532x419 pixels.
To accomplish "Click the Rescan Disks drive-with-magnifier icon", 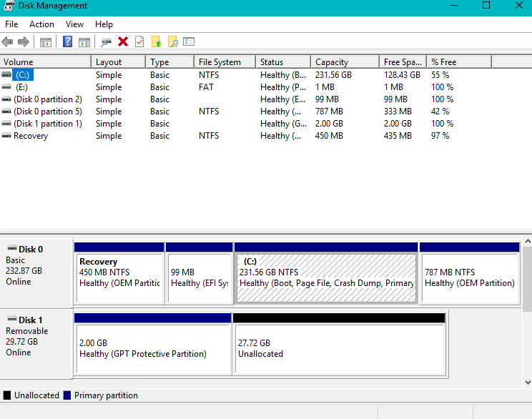I will pyautogui.click(x=107, y=42).
